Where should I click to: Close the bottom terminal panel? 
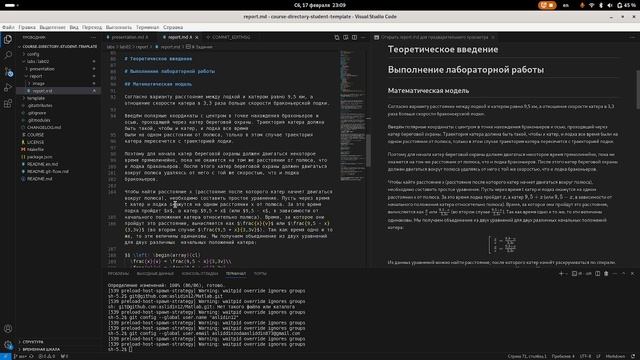[633, 273]
